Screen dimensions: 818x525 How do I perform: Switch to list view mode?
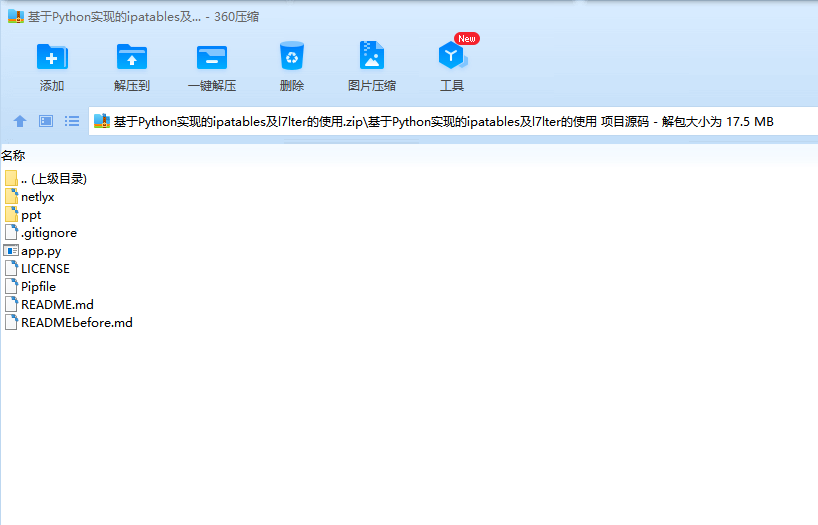click(72, 121)
